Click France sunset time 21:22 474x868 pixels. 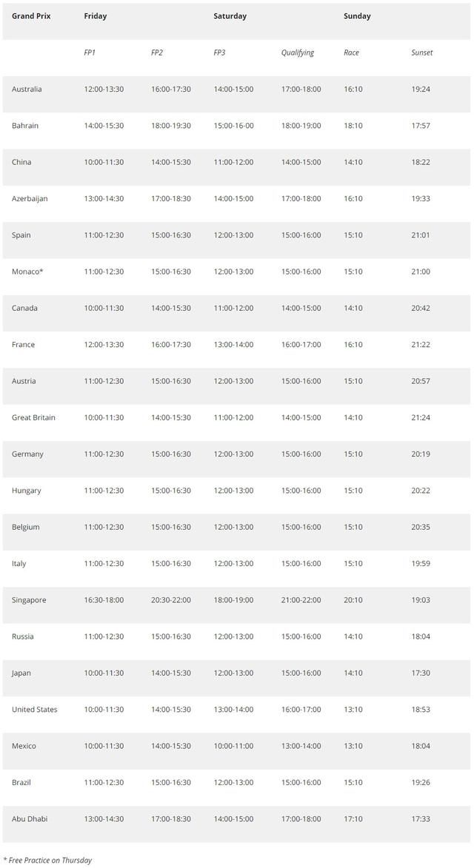tap(421, 345)
